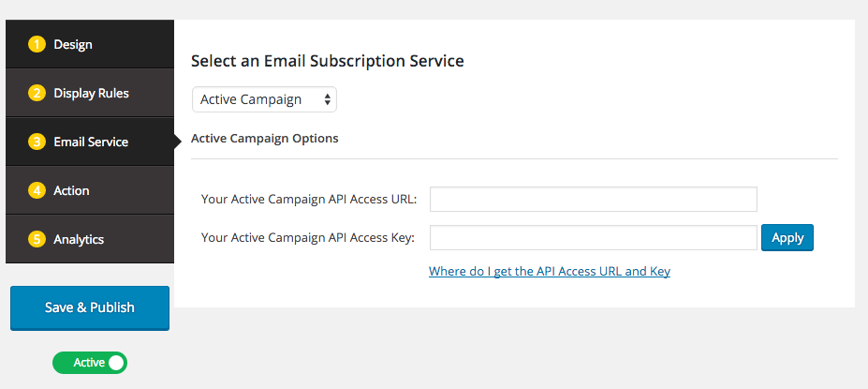Viewport: 868px width, 389px height.
Task: Click the yellow number 1 step badge
Action: pos(37,44)
